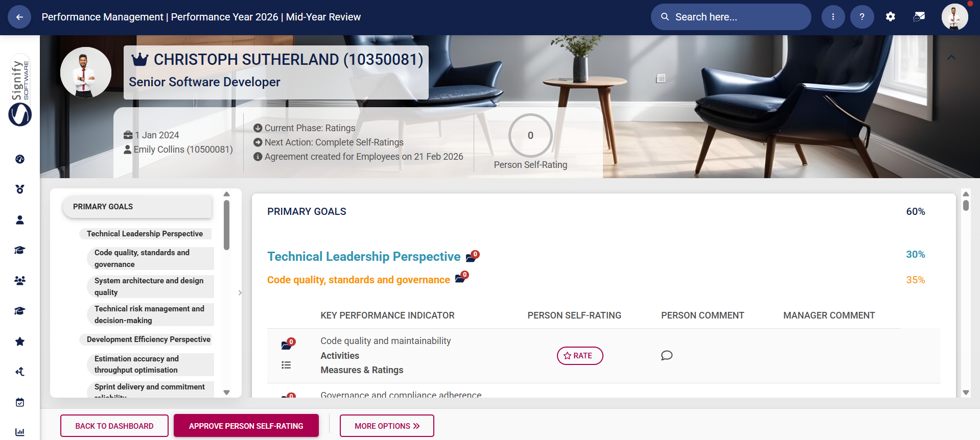Click APPROVE PERSON SELF-RATING button

pyautogui.click(x=246, y=426)
